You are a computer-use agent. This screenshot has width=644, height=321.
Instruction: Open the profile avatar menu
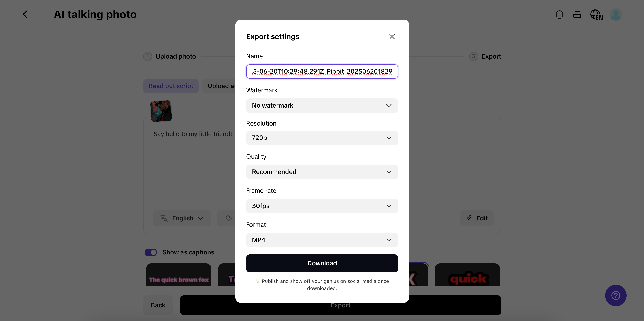tap(616, 14)
